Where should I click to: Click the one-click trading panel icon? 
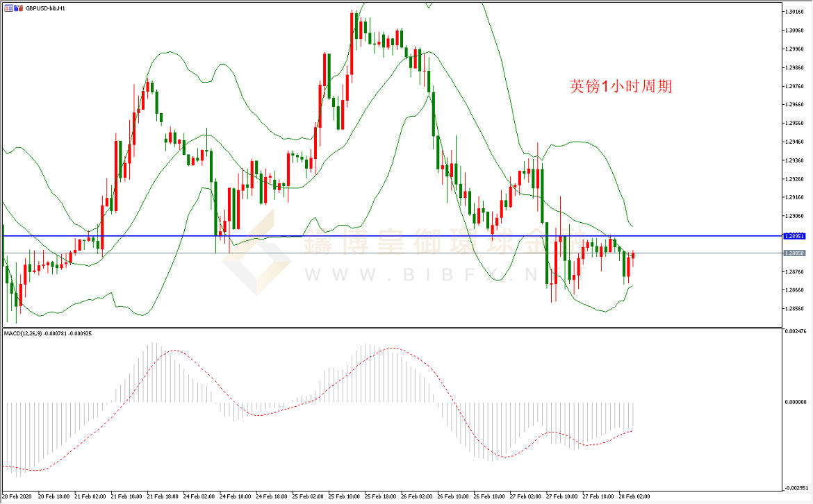(7, 8)
